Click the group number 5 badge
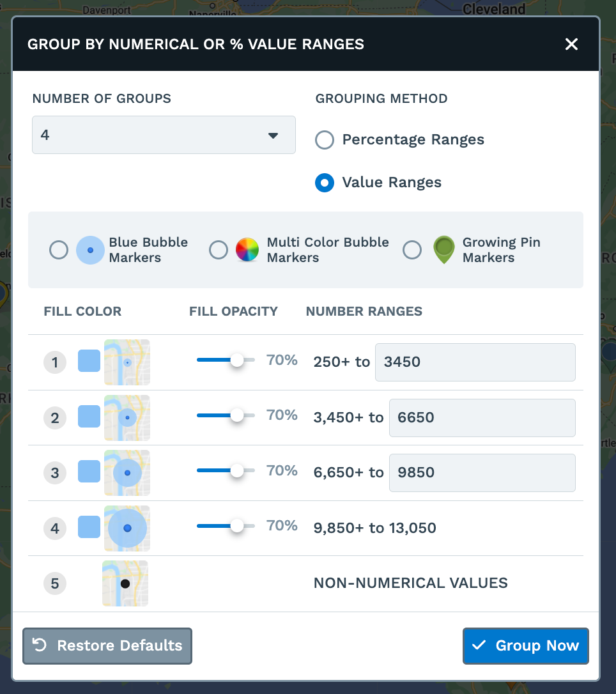The height and width of the screenshot is (694, 616). pos(55,583)
